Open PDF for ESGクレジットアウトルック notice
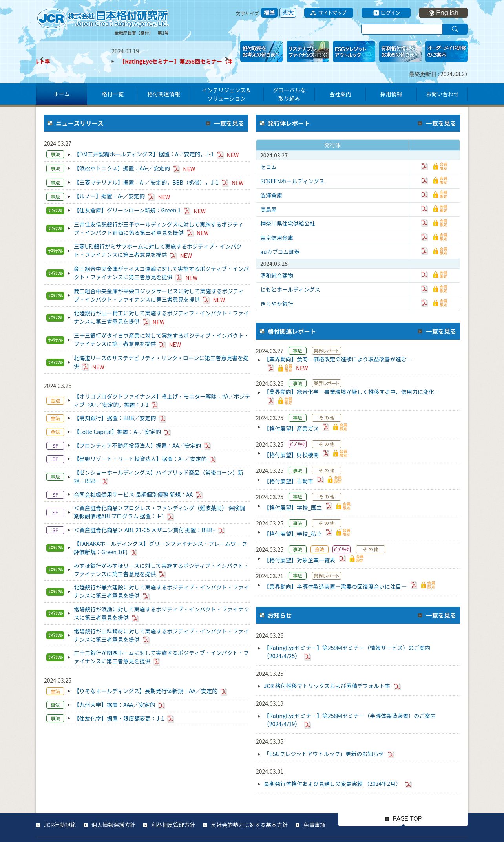Screen dimensions: 504x842 click(x=391, y=754)
